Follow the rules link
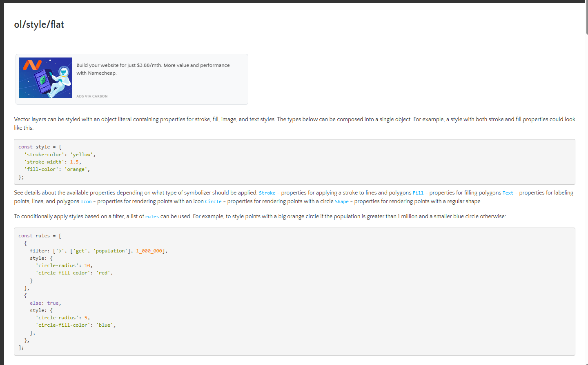 pos(152,217)
